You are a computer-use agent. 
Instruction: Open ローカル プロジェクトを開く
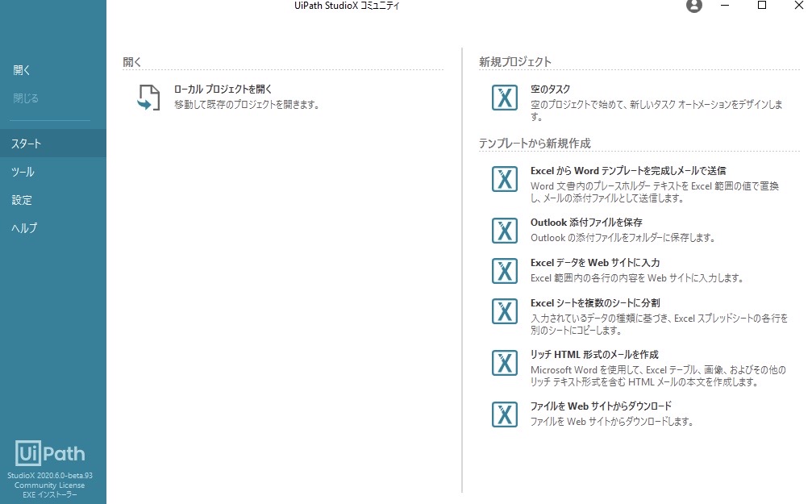(223, 89)
